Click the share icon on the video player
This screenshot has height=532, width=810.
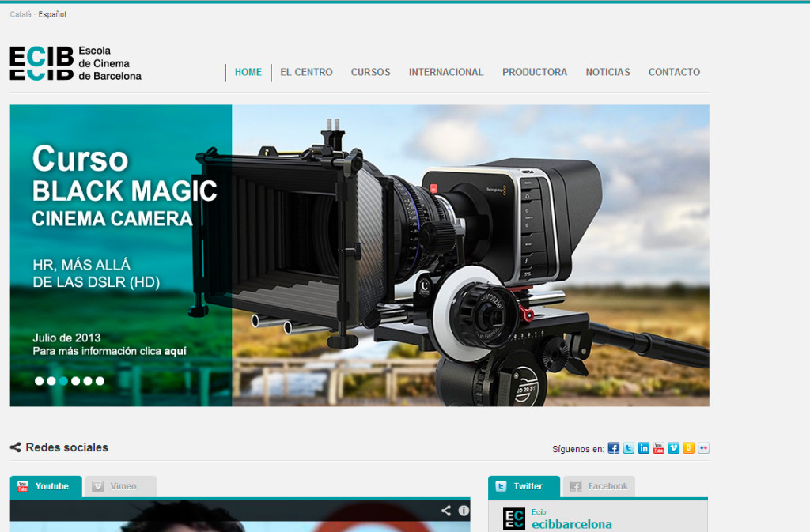click(446, 511)
